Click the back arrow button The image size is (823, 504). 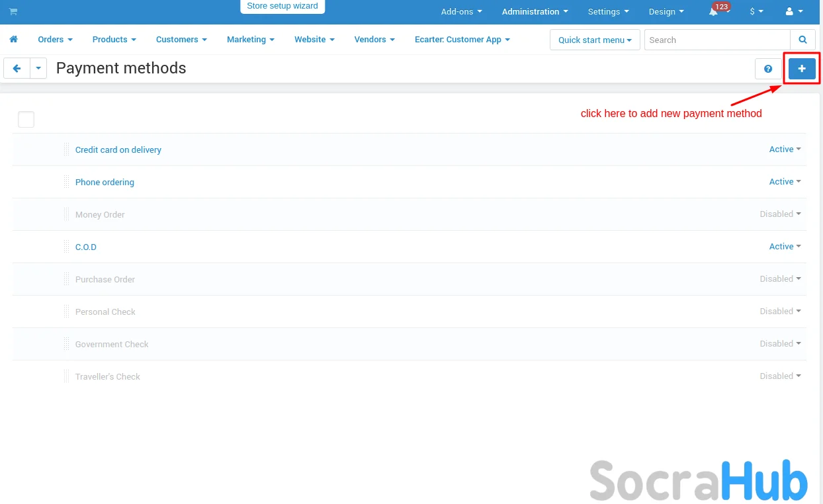point(17,68)
